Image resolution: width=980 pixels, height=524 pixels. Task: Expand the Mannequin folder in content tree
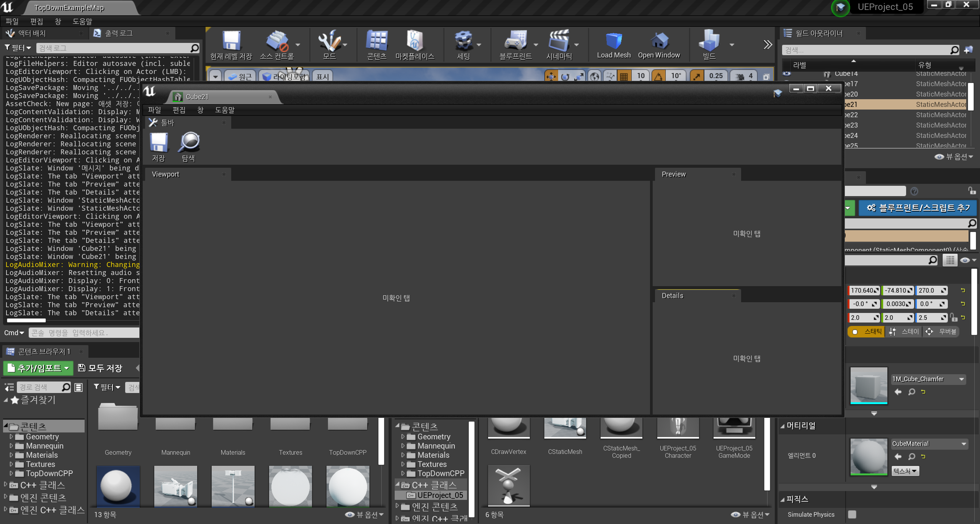(11, 446)
